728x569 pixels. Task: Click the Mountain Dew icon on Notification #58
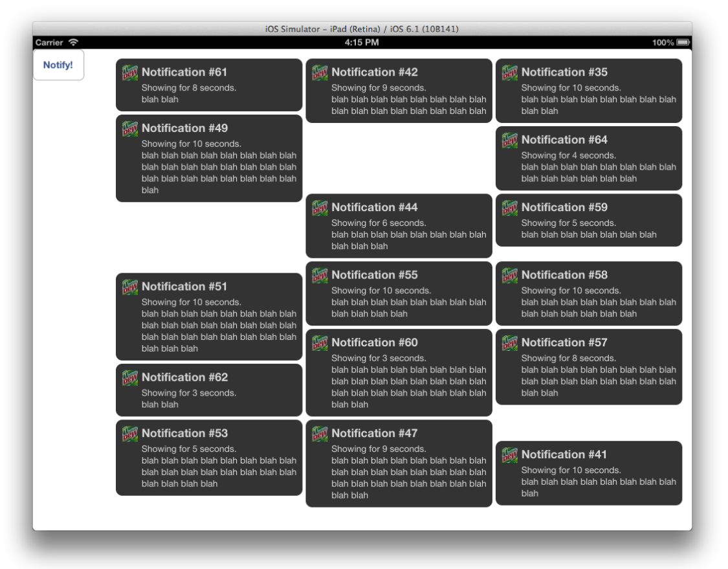pyautogui.click(x=510, y=276)
